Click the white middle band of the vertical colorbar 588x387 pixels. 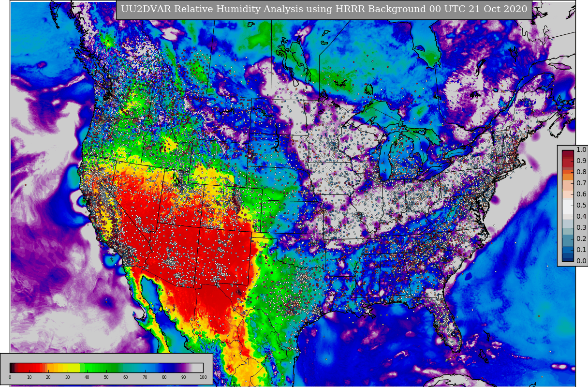coord(568,206)
